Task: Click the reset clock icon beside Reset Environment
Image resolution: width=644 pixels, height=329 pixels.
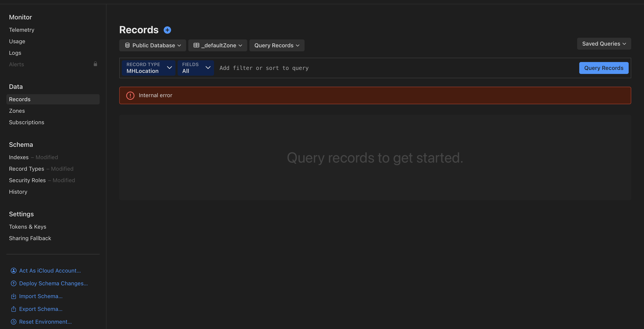Action: 13,322
